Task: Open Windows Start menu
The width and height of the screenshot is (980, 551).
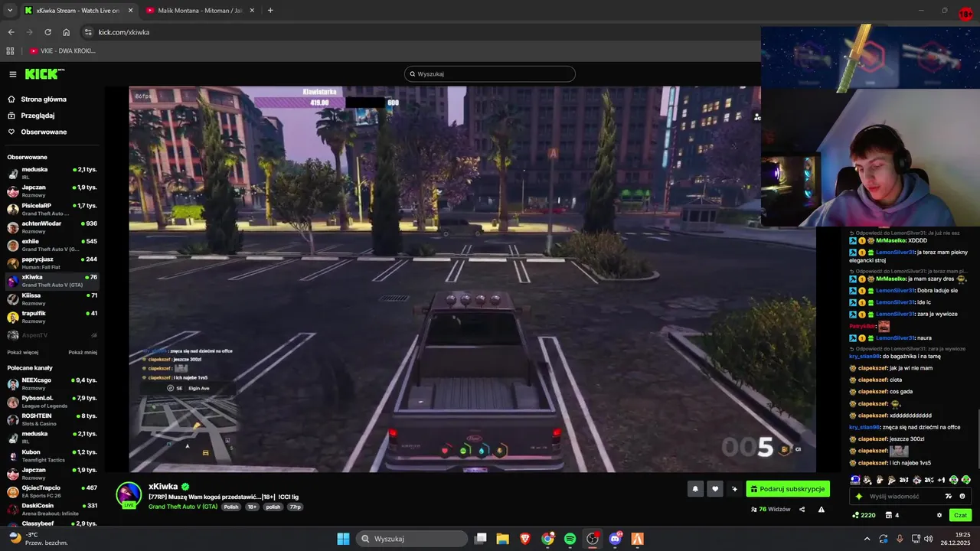Action: tap(343, 539)
